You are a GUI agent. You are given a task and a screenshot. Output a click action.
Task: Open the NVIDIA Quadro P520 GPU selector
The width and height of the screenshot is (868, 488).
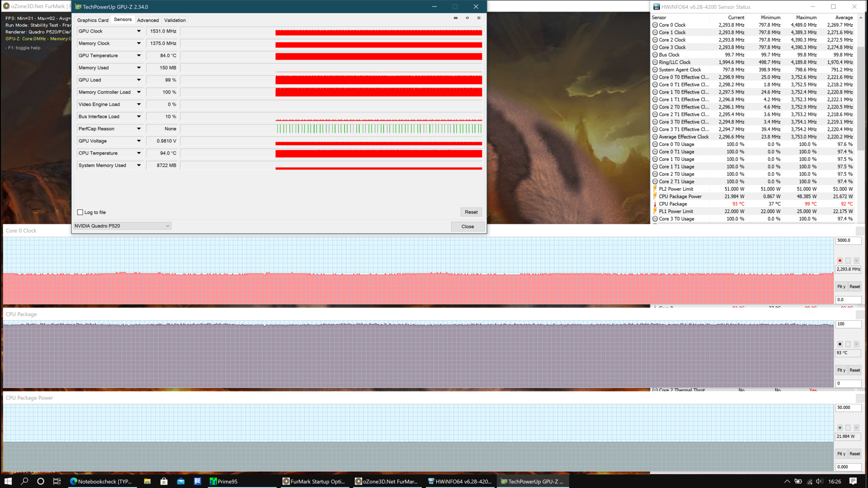[122, 226]
